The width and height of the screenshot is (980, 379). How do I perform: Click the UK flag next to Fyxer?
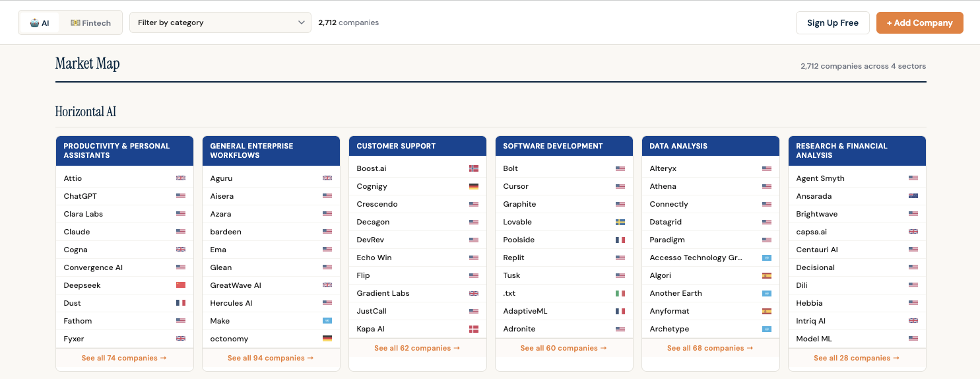(x=181, y=339)
